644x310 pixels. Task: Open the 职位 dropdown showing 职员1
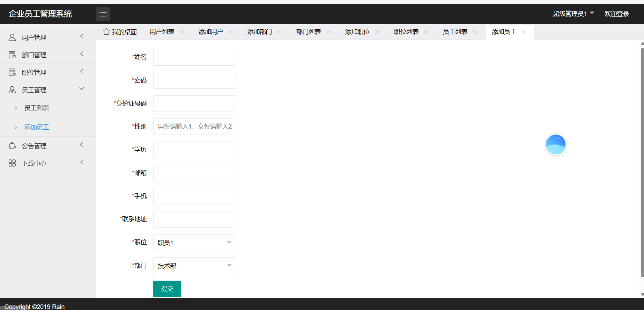pos(194,243)
